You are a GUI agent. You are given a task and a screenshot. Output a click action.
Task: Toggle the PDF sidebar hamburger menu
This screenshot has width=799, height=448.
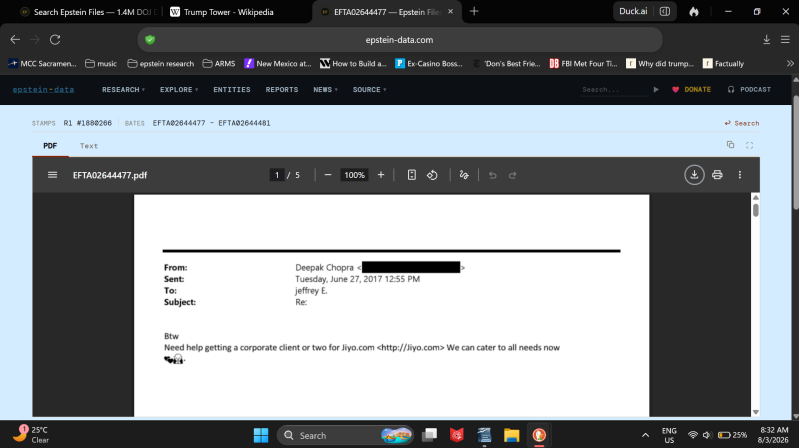pos(52,175)
